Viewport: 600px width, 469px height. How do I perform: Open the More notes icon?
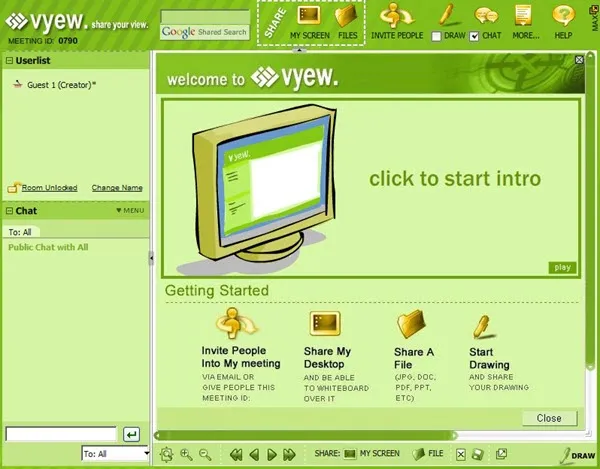[x=523, y=16]
